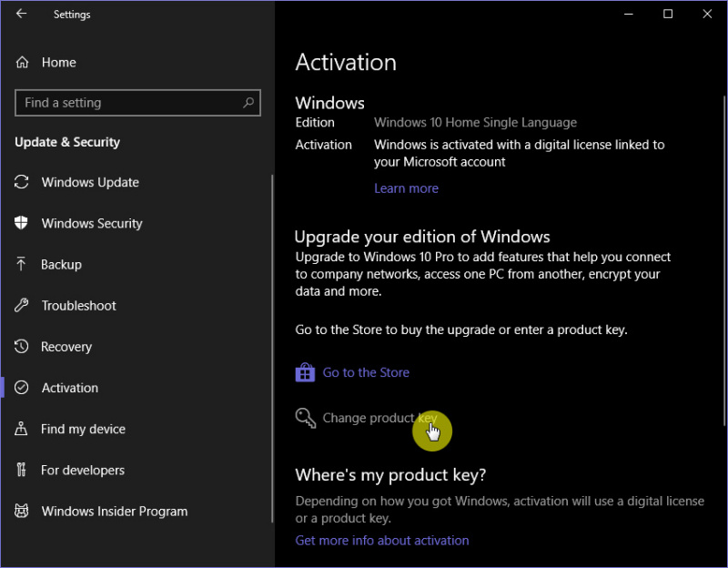Click the Home house icon
Viewport: 728px width, 568px height.
[22, 62]
